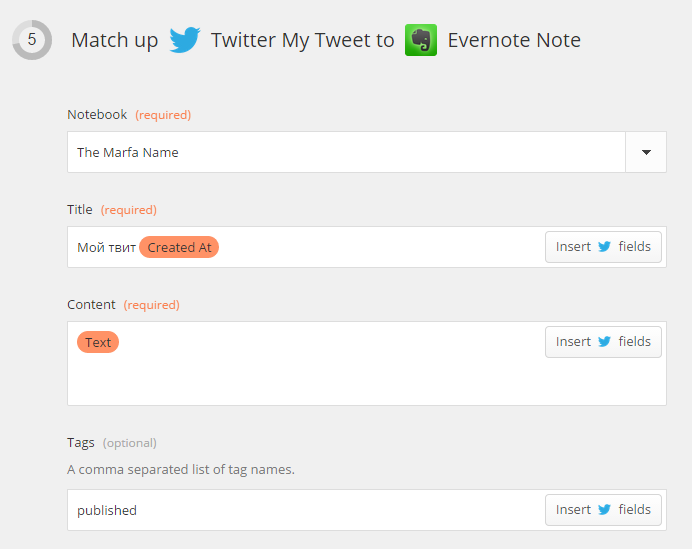Select the Notebook field showing The Marfa Name

point(367,152)
